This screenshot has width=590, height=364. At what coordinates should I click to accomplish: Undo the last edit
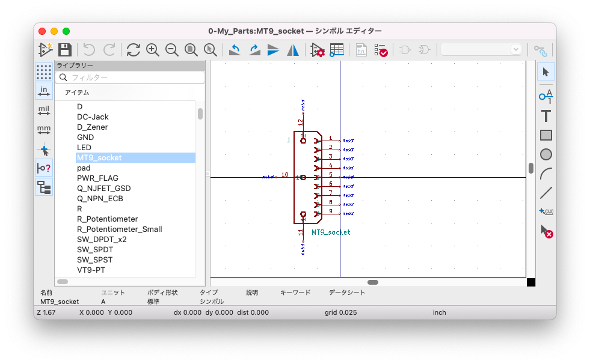point(89,50)
